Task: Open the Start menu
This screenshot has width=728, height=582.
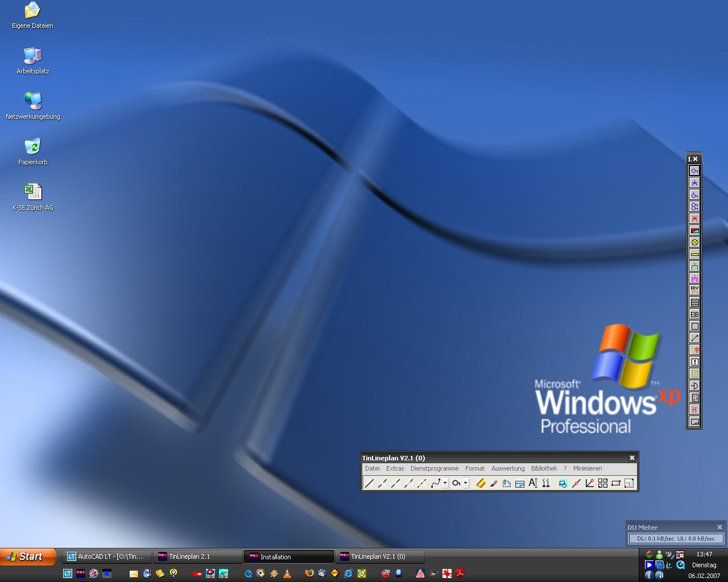Action: pos(28,556)
